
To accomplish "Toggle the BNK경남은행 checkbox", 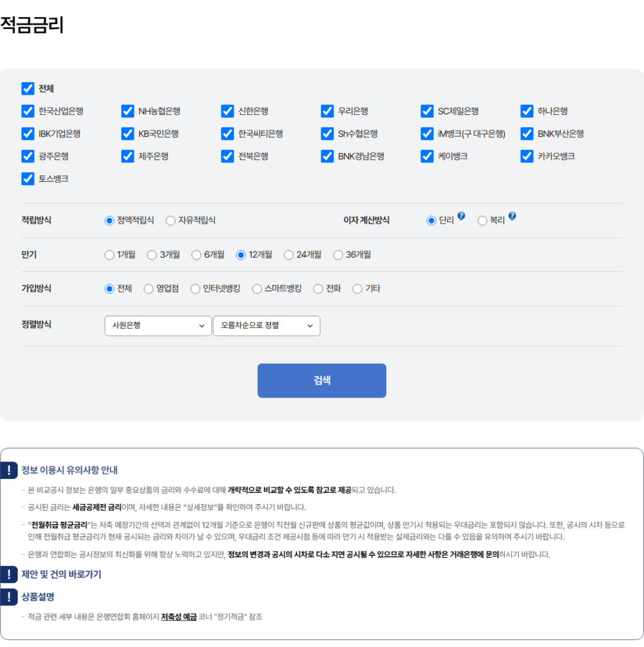I will coord(327,157).
